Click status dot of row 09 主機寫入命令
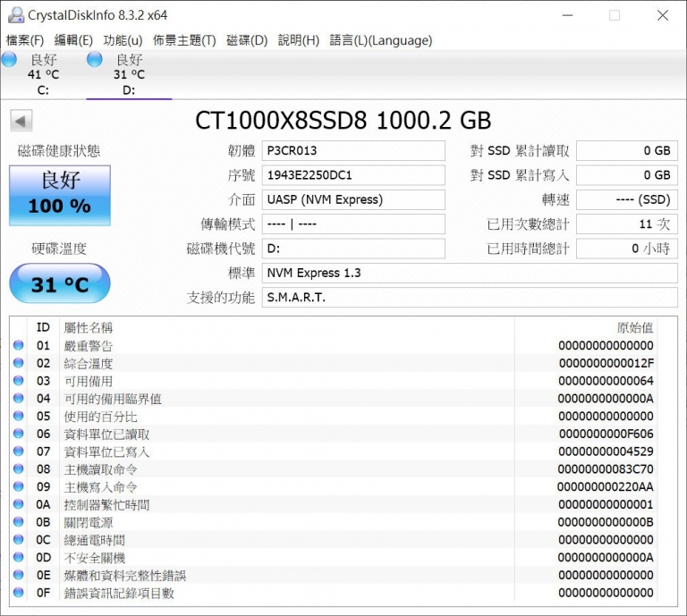Viewport: 687px width, 616px height. pos(19,487)
